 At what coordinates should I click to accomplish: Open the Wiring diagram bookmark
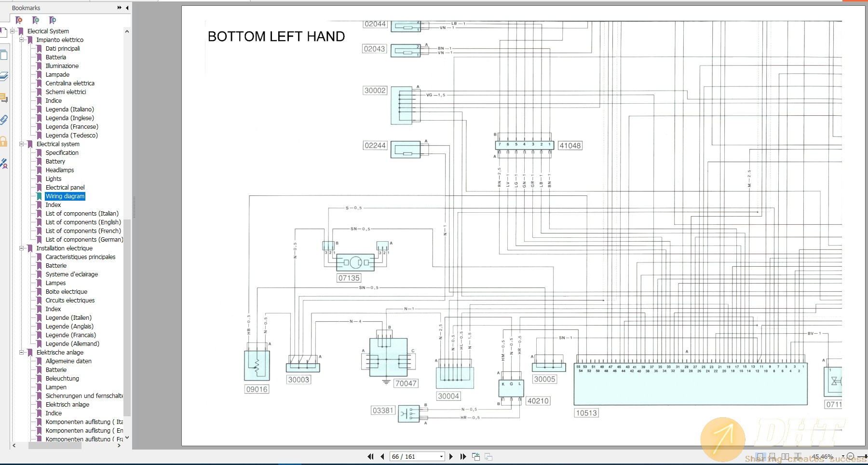pos(65,196)
